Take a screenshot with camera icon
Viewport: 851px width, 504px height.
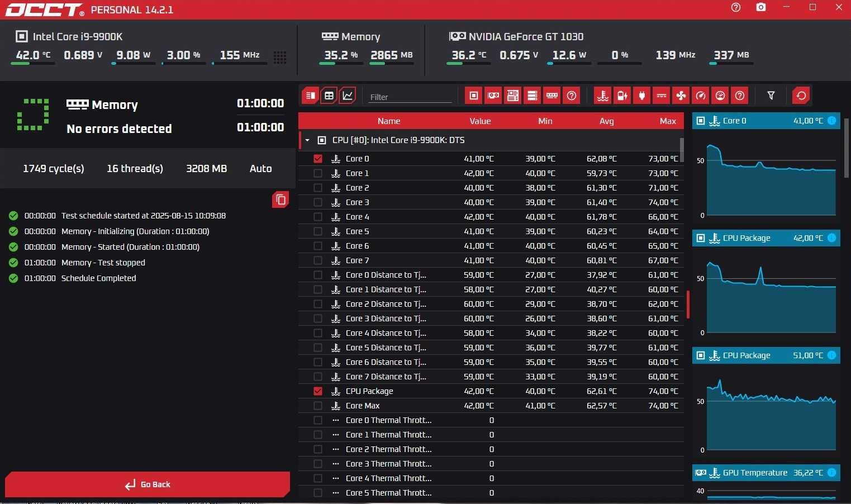[x=761, y=7]
